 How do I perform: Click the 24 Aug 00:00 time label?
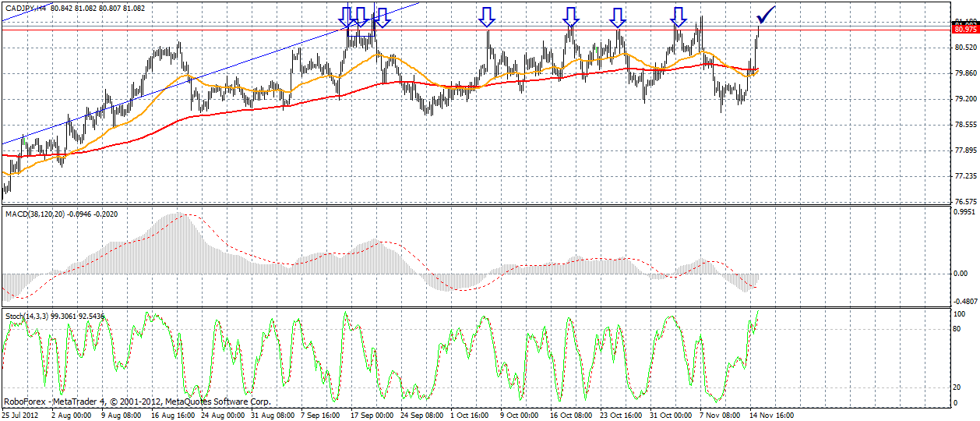pos(223,416)
